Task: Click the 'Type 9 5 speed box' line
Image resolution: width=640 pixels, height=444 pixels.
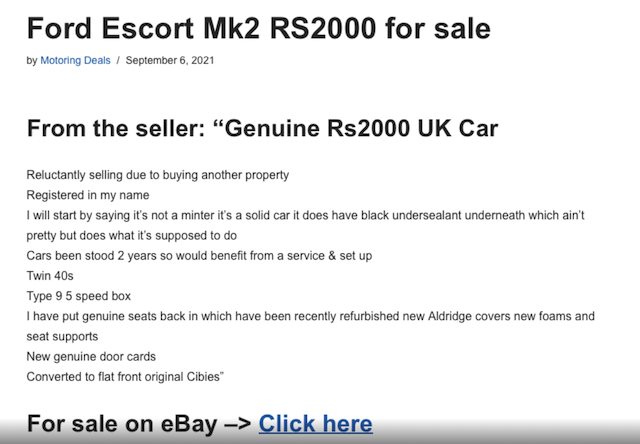Action: click(79, 296)
